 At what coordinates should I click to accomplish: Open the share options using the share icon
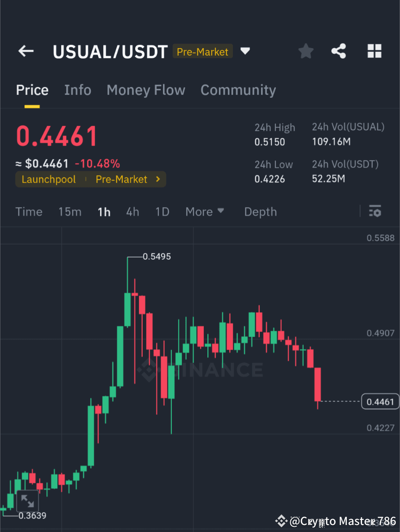click(339, 51)
